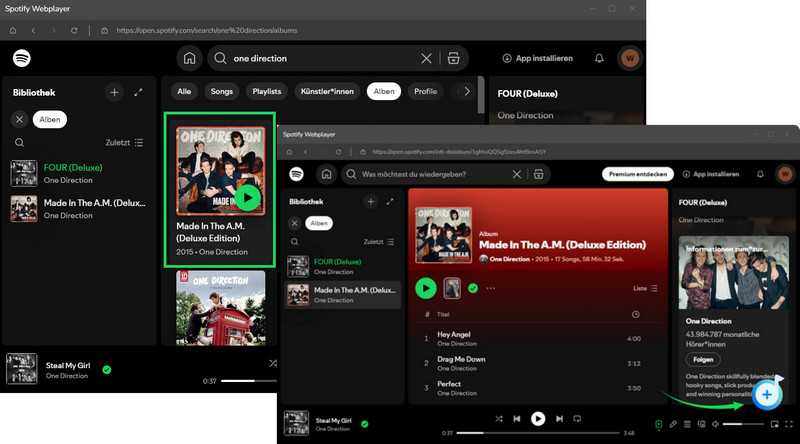
Task: Select Alben filter tab in search results
Action: coord(384,91)
